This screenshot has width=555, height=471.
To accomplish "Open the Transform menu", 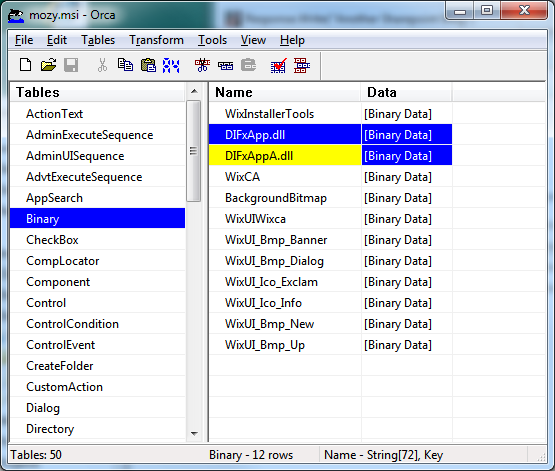I will [x=156, y=40].
